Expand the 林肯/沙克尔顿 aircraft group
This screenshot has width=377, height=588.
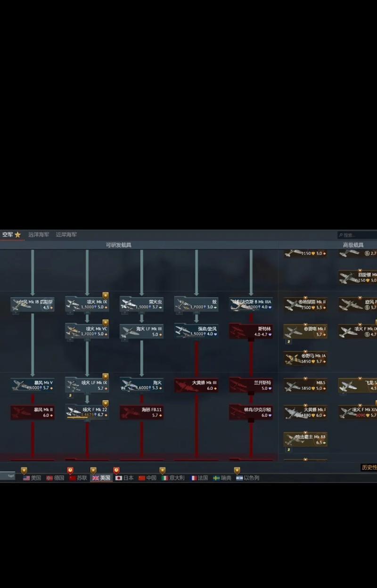coord(251,412)
